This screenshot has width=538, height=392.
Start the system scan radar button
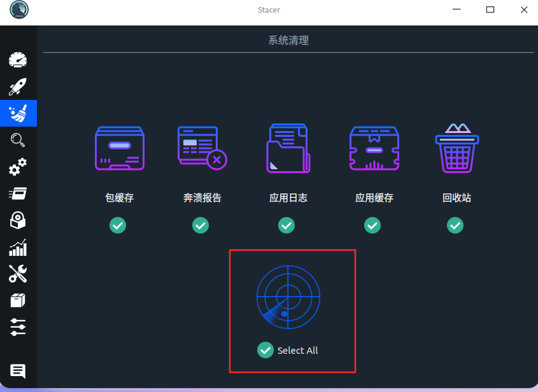coord(288,297)
